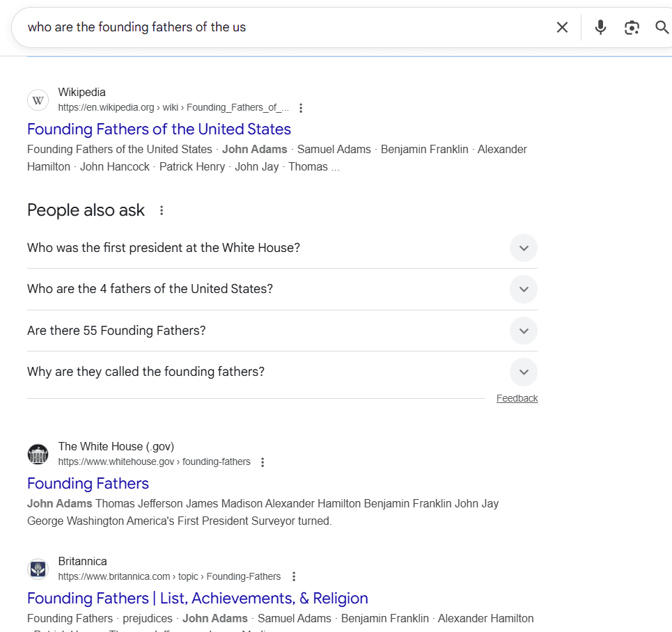The height and width of the screenshot is (632, 672).
Task: Open the White House 'Founding Fathers' result
Action: click(x=88, y=483)
